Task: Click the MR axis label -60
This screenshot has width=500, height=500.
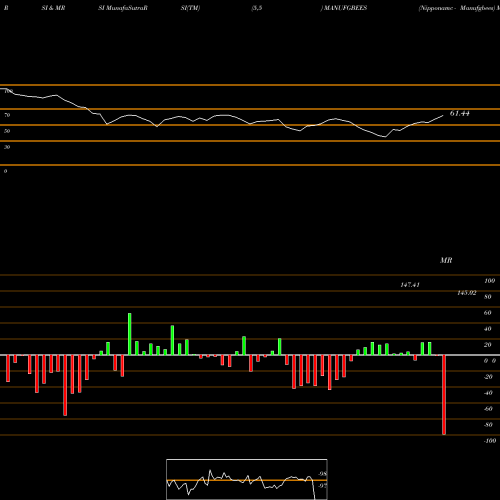Action: [x=488, y=409]
